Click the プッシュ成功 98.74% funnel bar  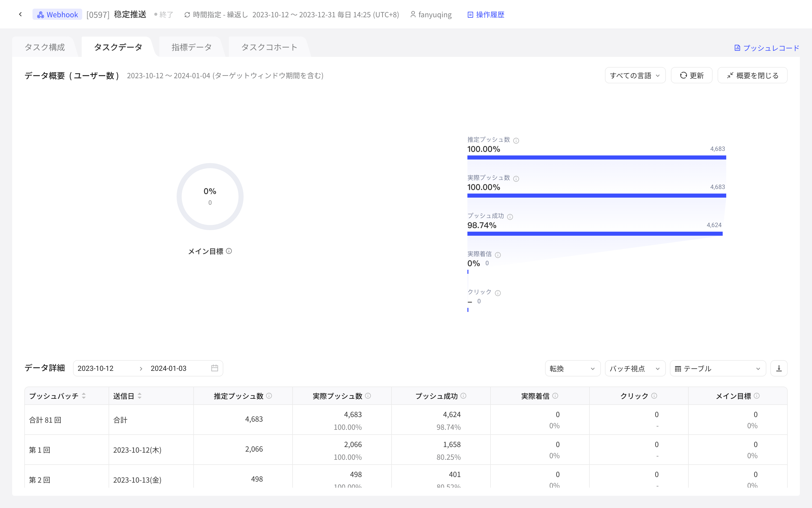click(x=595, y=233)
